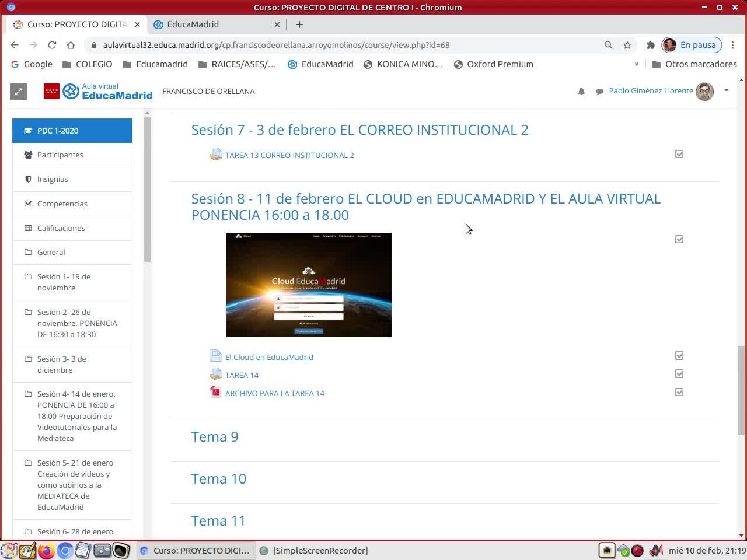The image size is (747, 560).
Task: Click the EducaMadrid Aula virtual logo
Action: [98, 91]
